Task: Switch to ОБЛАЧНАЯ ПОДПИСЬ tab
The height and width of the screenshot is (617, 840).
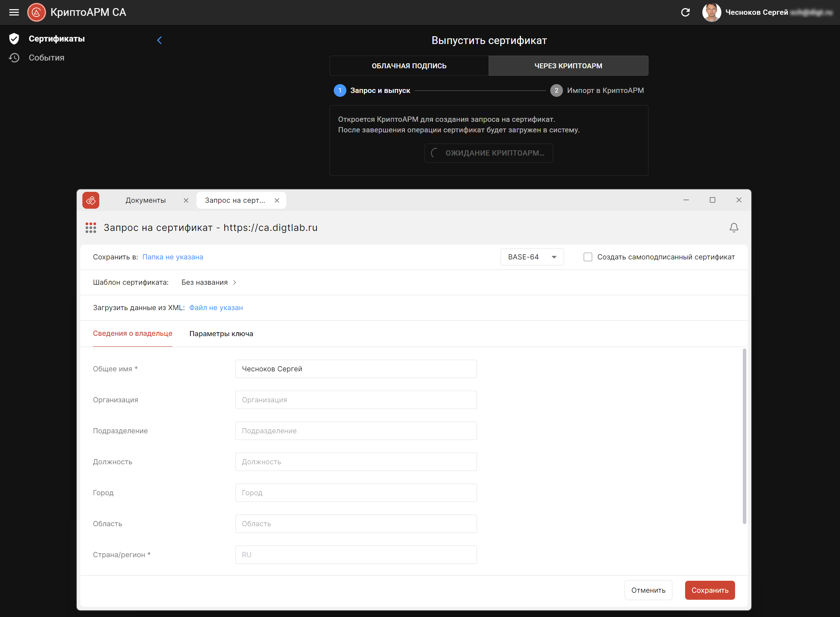Action: [409, 66]
